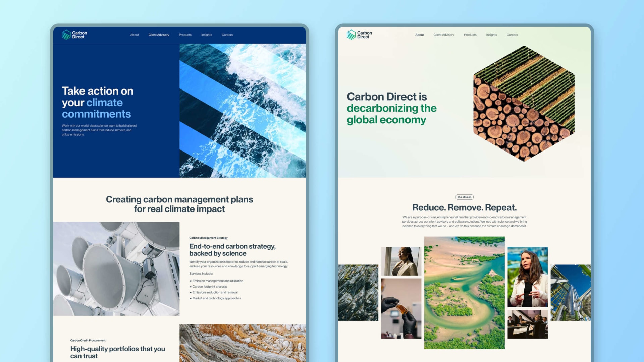The image size is (644, 362).
Task: Click photo of woman in white blazer speaking
Action: pos(528,277)
